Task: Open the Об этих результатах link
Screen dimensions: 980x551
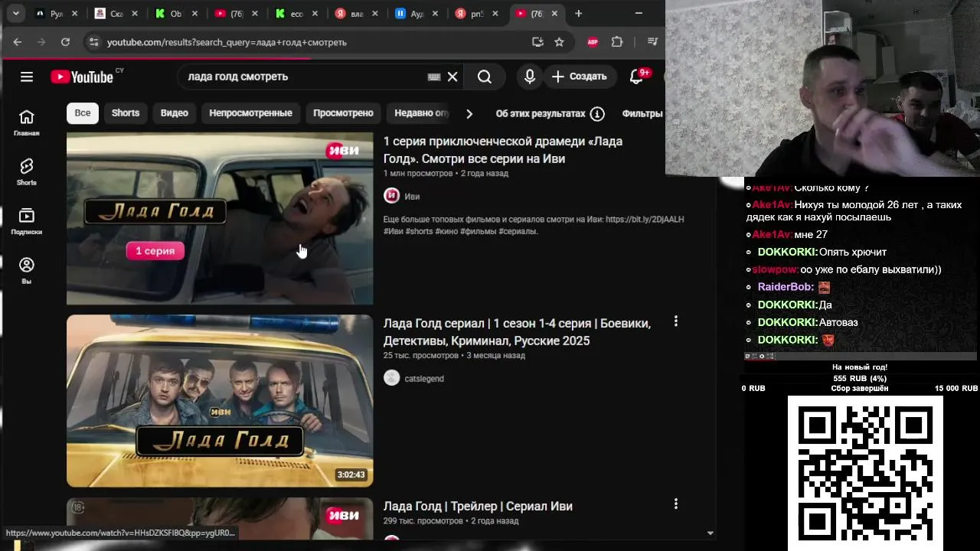Action: [x=541, y=113]
